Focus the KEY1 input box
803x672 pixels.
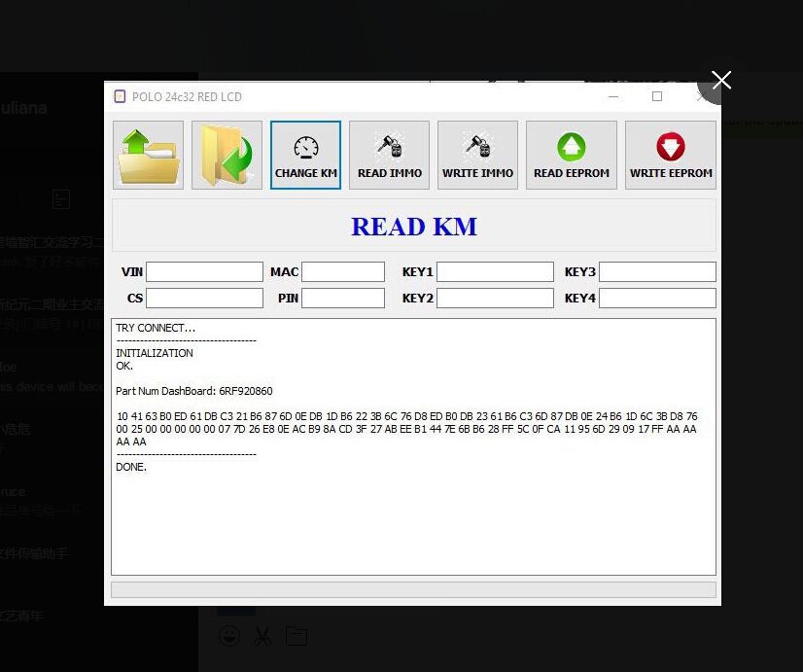tap(494, 272)
